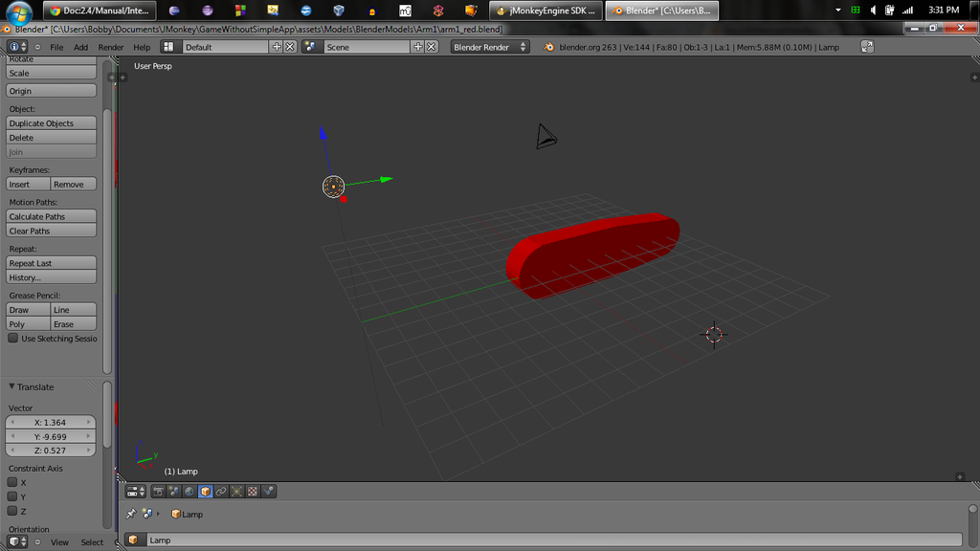Viewport: 980px width, 551px height.
Task: Toggle the pin icon in properties panel
Action: coord(131,514)
